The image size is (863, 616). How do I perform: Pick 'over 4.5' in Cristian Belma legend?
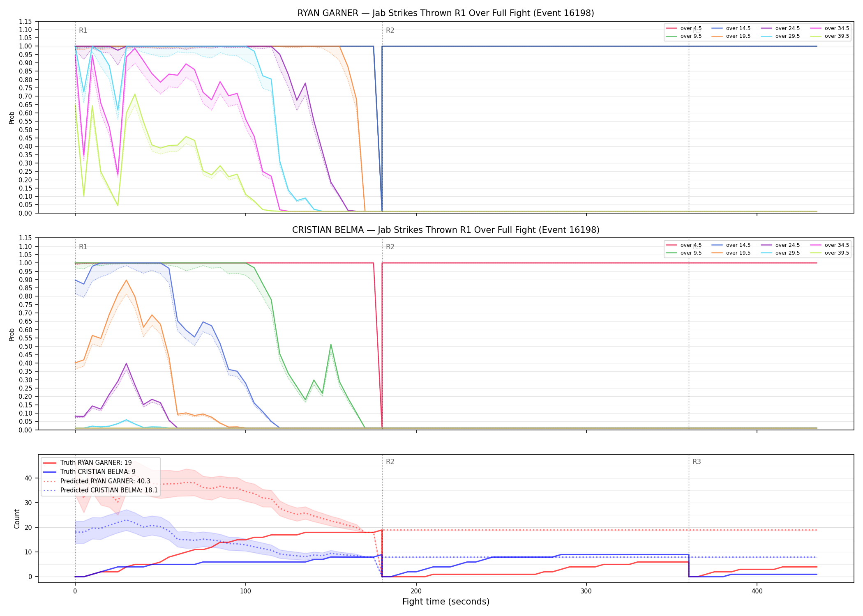pos(684,245)
